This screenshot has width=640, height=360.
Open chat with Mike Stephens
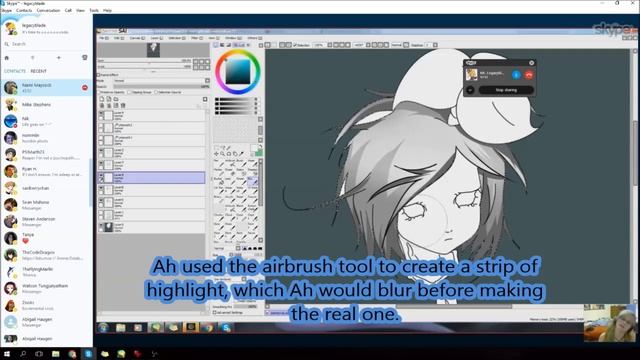47,104
